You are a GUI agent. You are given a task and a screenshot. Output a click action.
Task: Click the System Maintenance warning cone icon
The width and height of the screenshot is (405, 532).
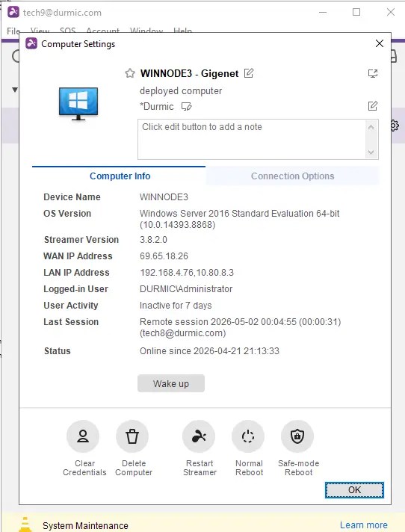pos(25,525)
